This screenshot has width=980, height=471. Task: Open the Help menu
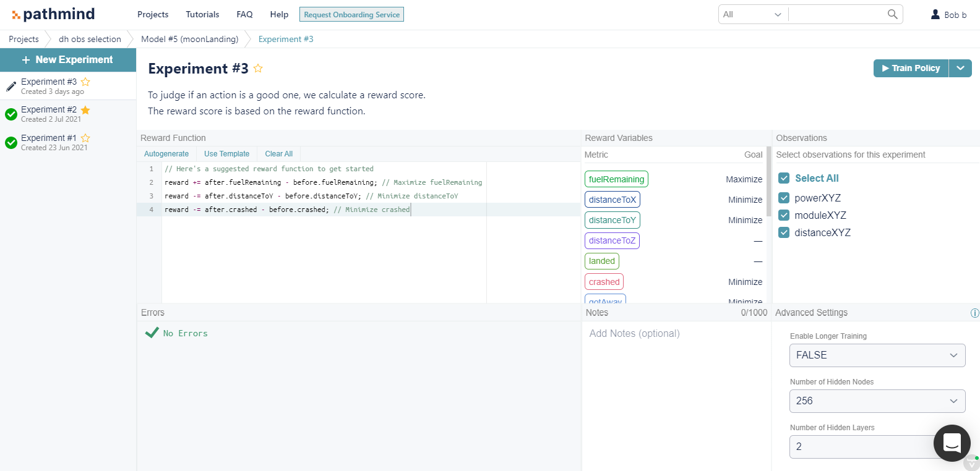click(x=279, y=14)
